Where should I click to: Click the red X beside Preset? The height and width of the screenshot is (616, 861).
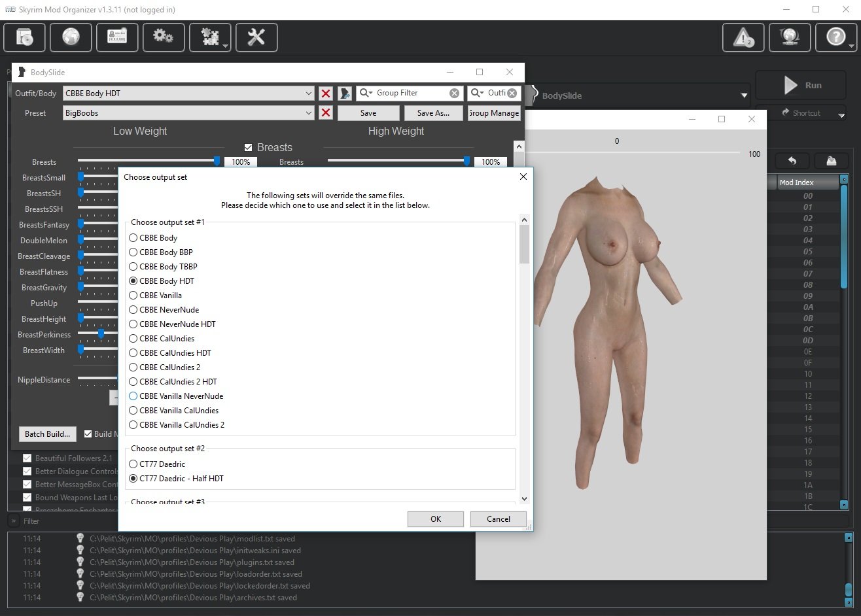[326, 113]
